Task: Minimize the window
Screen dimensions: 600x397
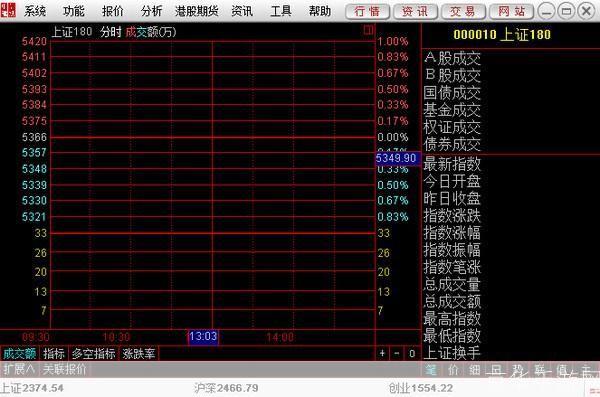Action: coord(546,11)
